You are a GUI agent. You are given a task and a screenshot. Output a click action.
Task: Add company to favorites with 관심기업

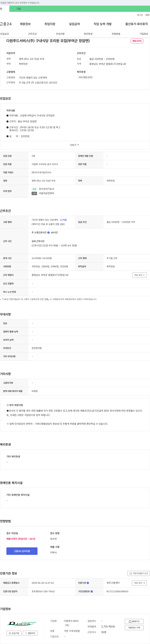pyautogui.click(x=14, y=633)
